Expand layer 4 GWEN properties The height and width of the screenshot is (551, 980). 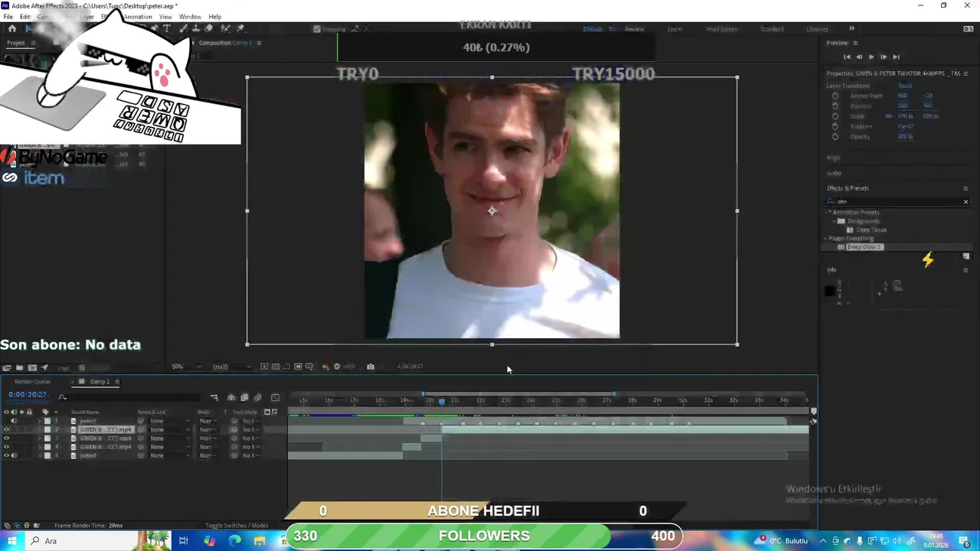coord(40,447)
